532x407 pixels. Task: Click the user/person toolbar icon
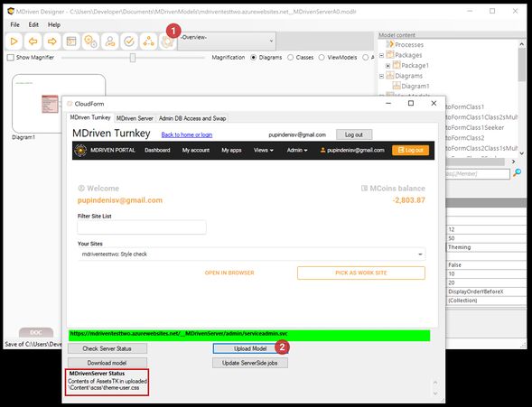coord(110,42)
